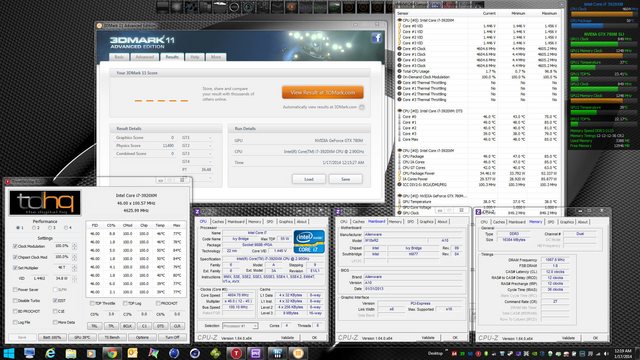Collapse the CPU [#0] Intel Core i7-3920XM: DTS sensor group

pos(400,111)
